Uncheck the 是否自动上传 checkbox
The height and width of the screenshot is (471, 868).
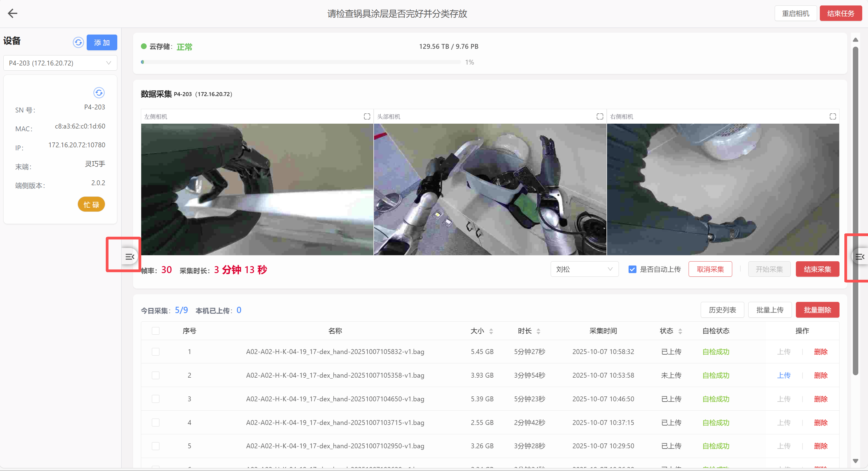point(632,269)
